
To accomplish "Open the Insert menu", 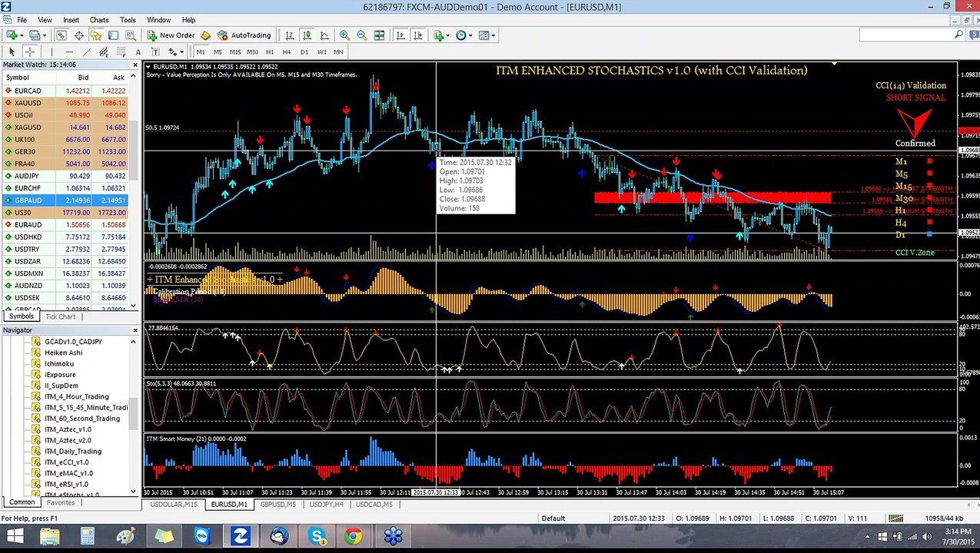I will click(x=71, y=19).
